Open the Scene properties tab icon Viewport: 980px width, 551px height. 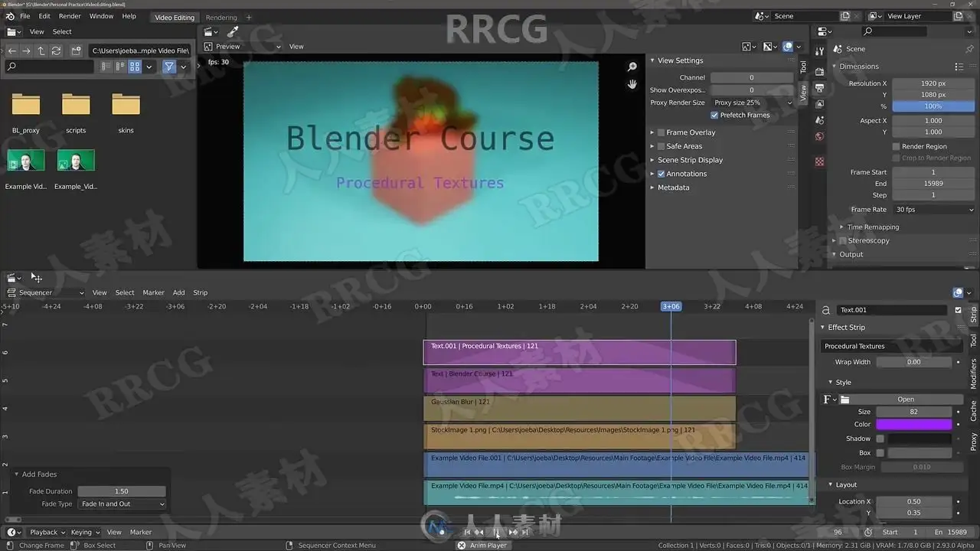pyautogui.click(x=820, y=121)
